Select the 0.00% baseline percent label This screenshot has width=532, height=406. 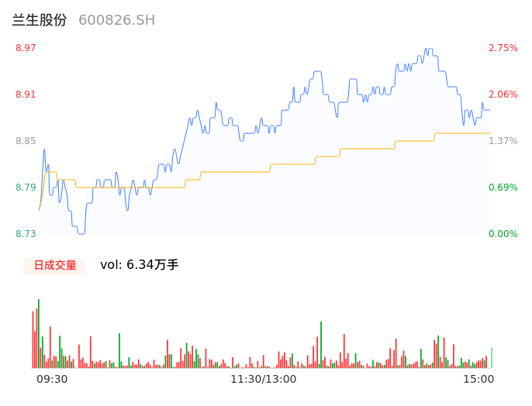point(503,234)
